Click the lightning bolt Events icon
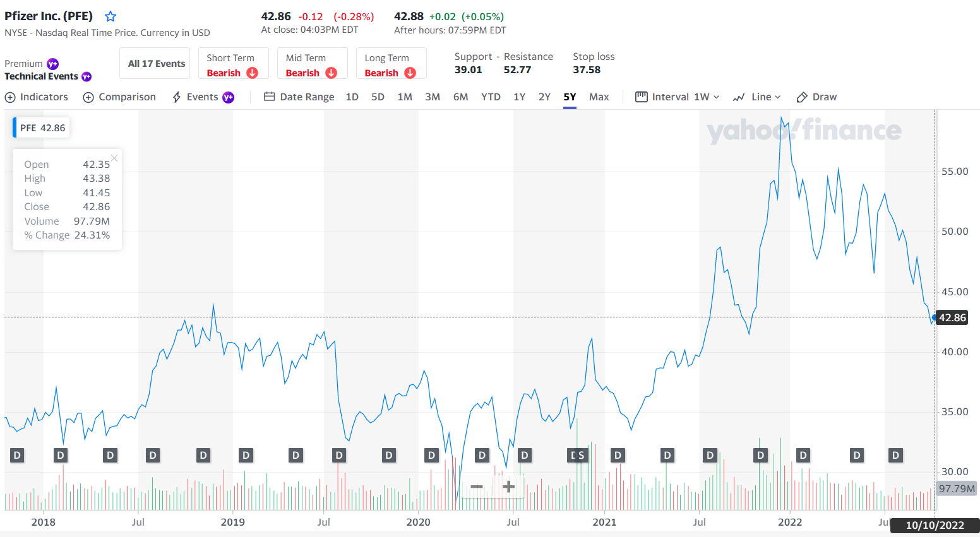This screenshot has height=537, width=980. (177, 97)
